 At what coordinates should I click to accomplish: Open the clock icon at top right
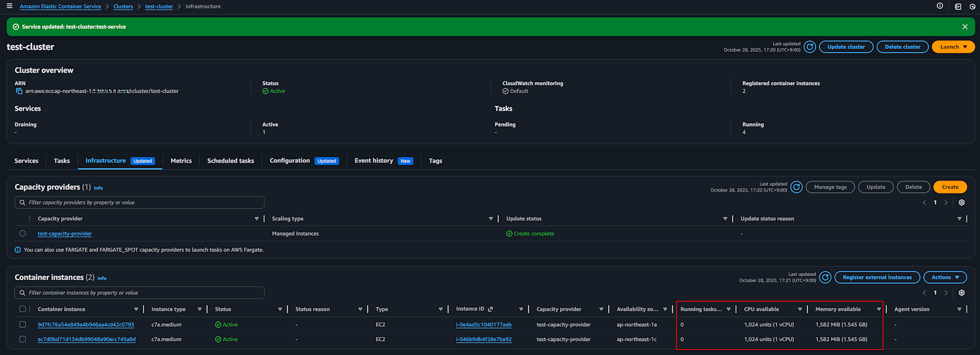973,7
